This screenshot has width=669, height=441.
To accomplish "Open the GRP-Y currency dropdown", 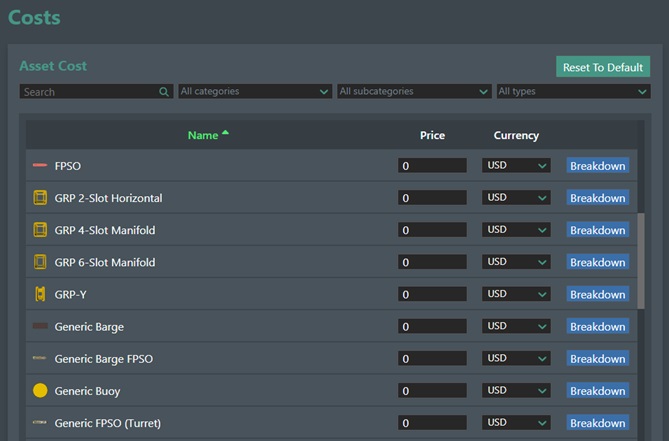I will pos(516,294).
